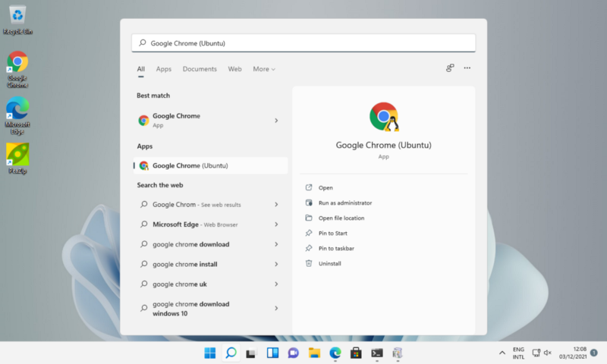Expand the Google Chrome best match chevron

pyautogui.click(x=276, y=121)
